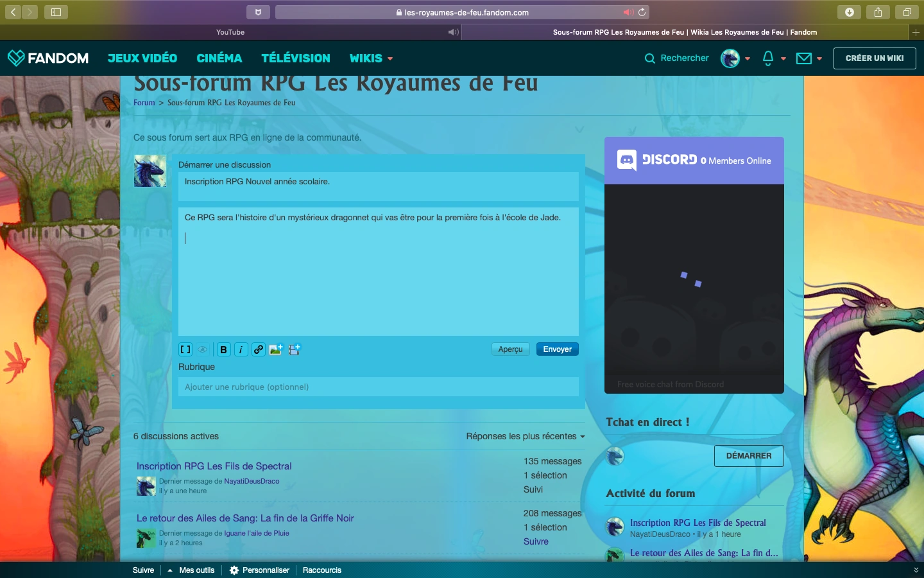
Task: Click the add video icon
Action: pos(294,349)
